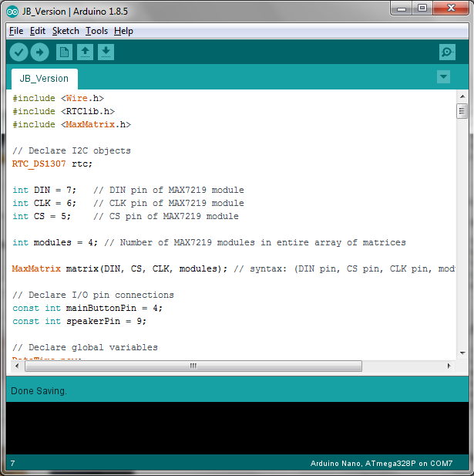Viewport: 474px width, 476px height.
Task: Click the comment '// CS pin of MAX7219 module'
Action: [x=166, y=216]
